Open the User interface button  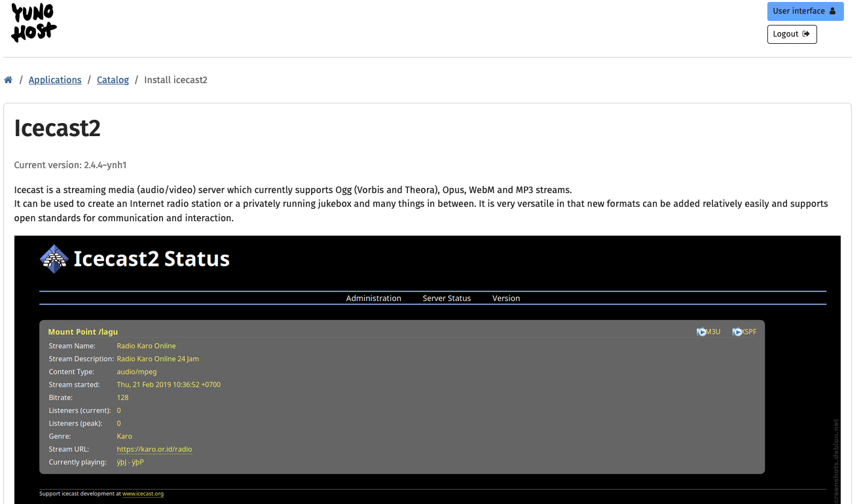click(805, 11)
